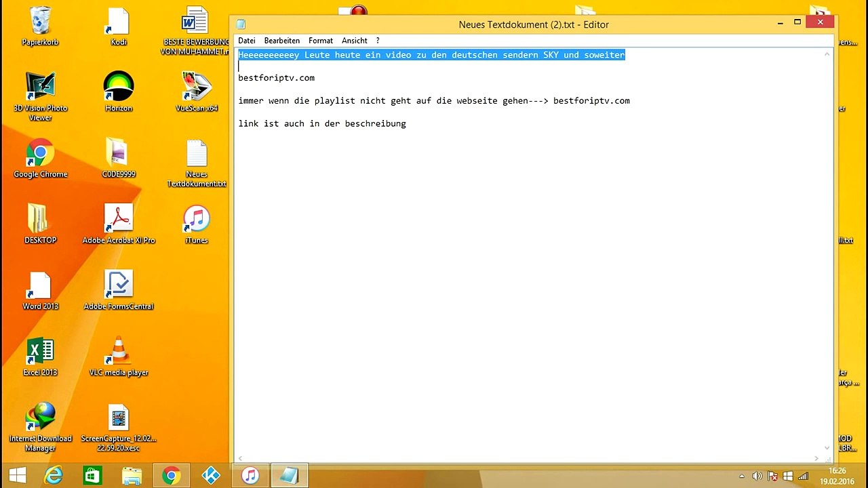Image resolution: width=868 pixels, height=488 pixels.
Task: Click the highlighted line starting with Heeeeeeeeeey Leute
Action: 431,55
